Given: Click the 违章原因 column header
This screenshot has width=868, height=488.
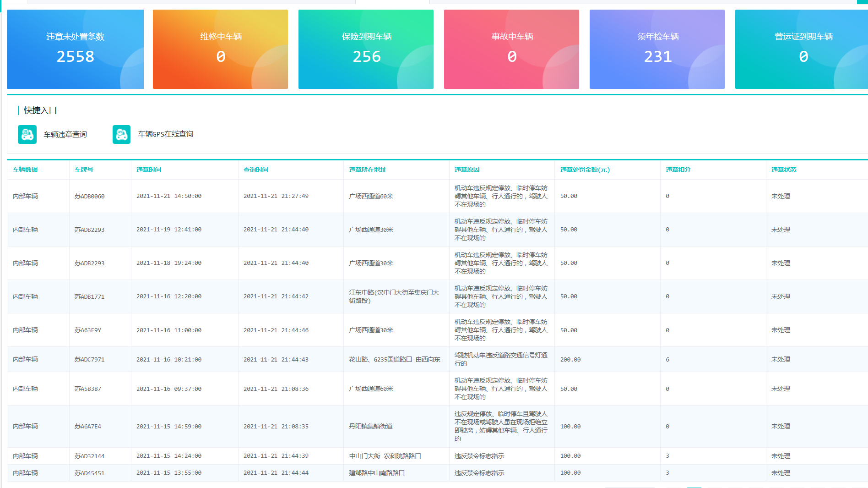Looking at the screenshot, I should click(467, 170).
